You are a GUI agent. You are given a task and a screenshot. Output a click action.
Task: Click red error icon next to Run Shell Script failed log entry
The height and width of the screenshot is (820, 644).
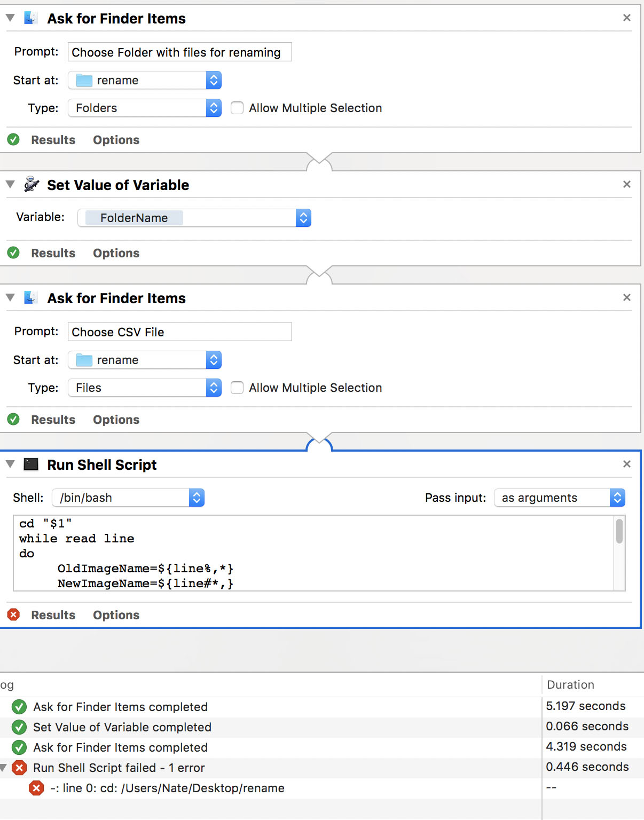point(19,768)
